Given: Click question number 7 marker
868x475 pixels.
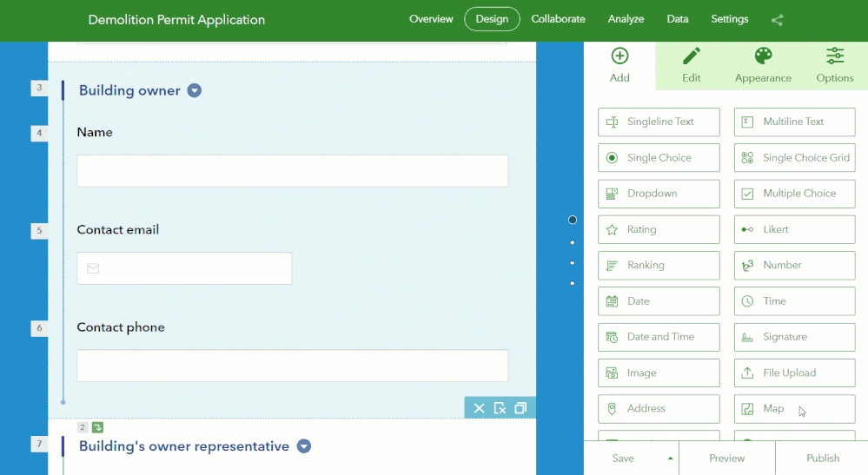Looking at the screenshot, I should pyautogui.click(x=39, y=444).
